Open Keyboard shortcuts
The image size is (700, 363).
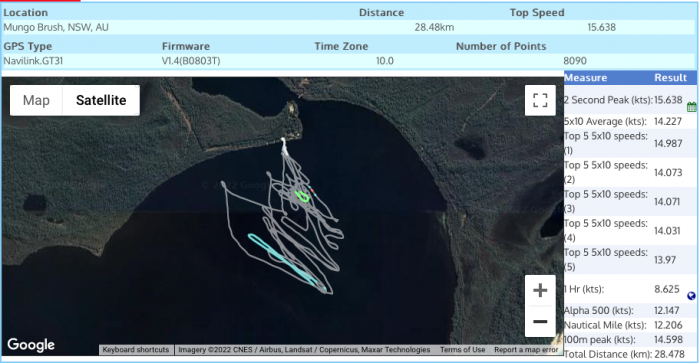[136, 350]
